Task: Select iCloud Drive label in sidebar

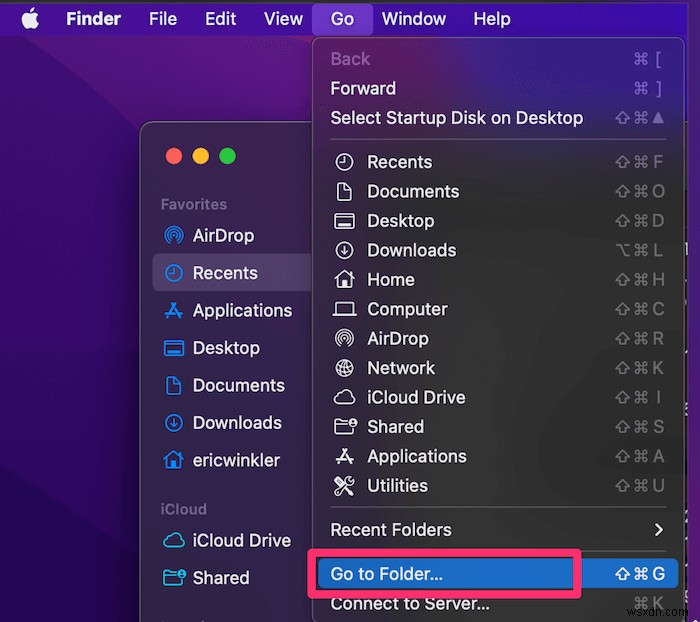Action: pyautogui.click(x=242, y=540)
